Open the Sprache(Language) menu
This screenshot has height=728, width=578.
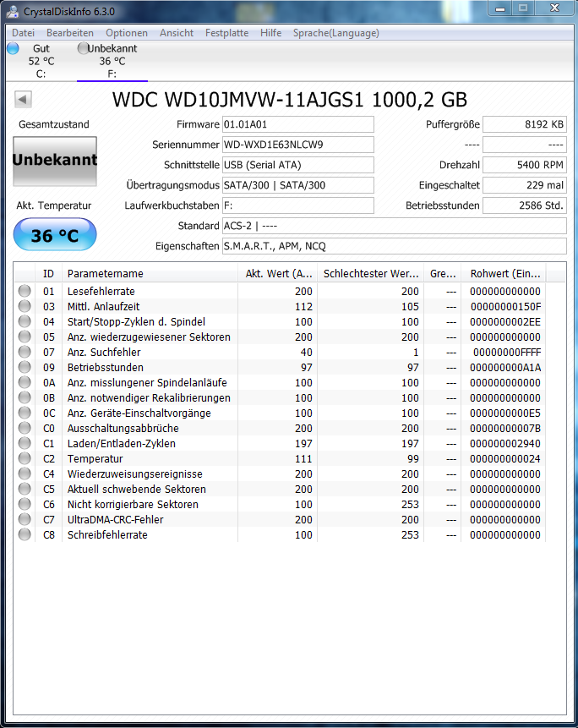pyautogui.click(x=335, y=33)
